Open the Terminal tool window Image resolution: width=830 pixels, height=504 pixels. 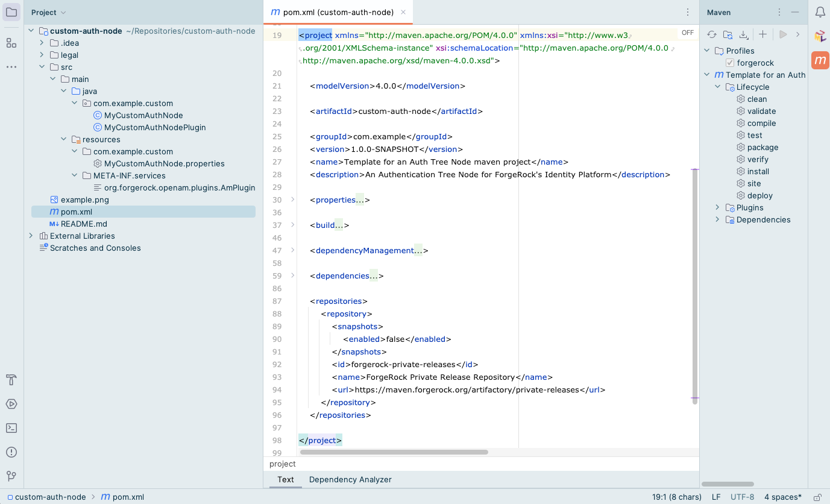pos(11,428)
